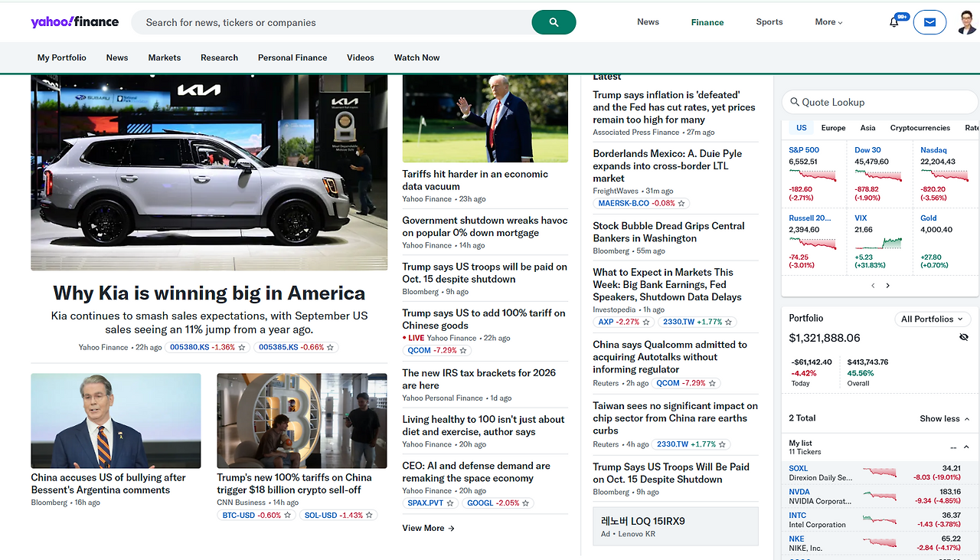Open the Markets navigation menu
Image resolution: width=980 pixels, height=560 pixels.
[165, 57]
